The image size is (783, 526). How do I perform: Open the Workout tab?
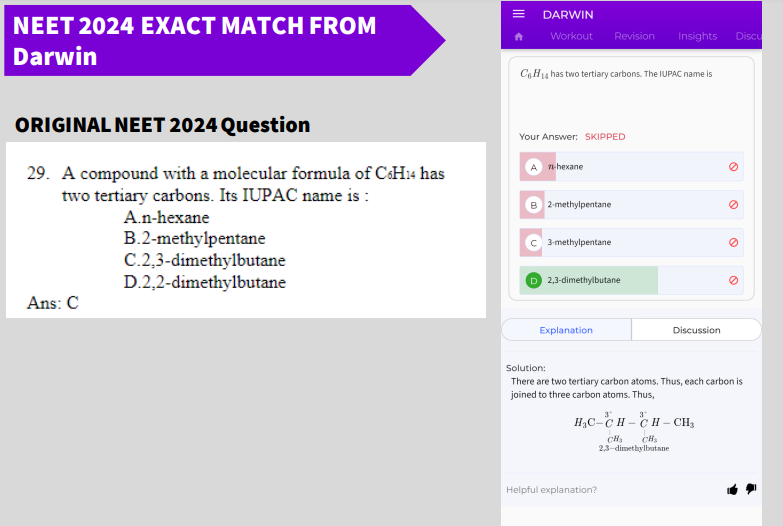click(x=571, y=36)
